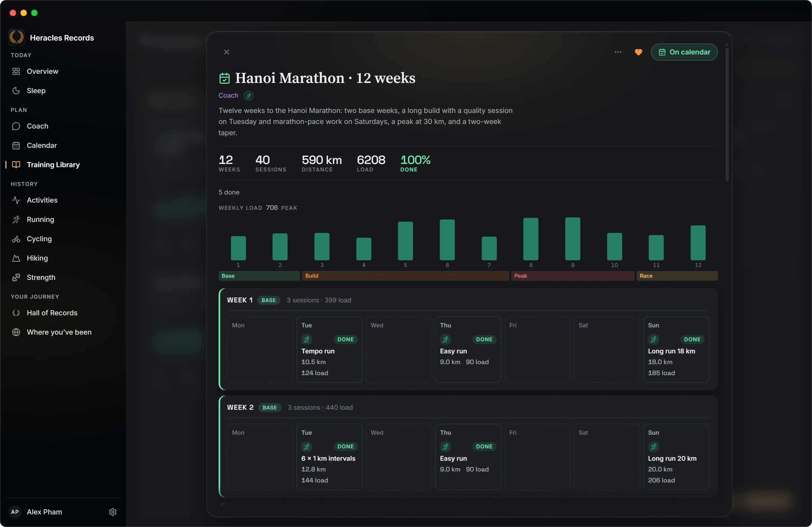Click the Cycling bike icon

[x=16, y=239]
